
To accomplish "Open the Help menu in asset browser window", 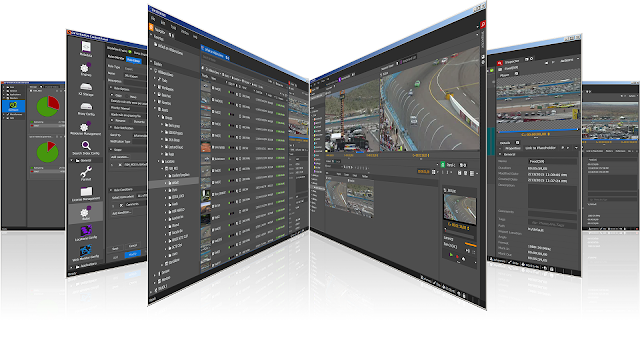I will coord(195,37).
